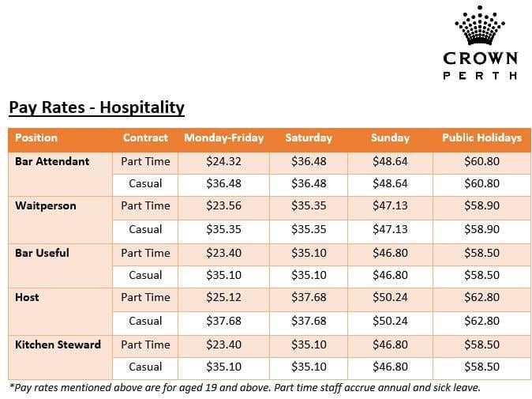
Task: Select Host casual public holiday $62.80 rate
Action: 481,321
